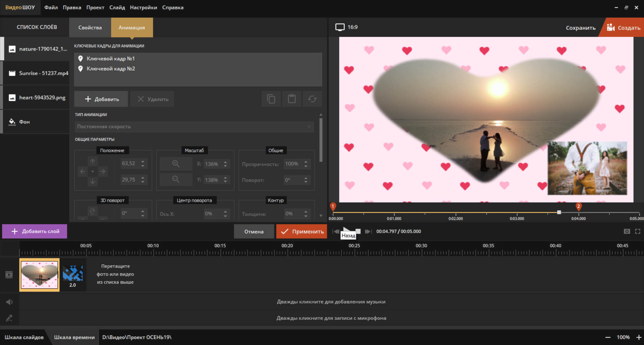Switch to the Шкала времени view
The width and height of the screenshot is (644, 345).
pyautogui.click(x=74, y=337)
